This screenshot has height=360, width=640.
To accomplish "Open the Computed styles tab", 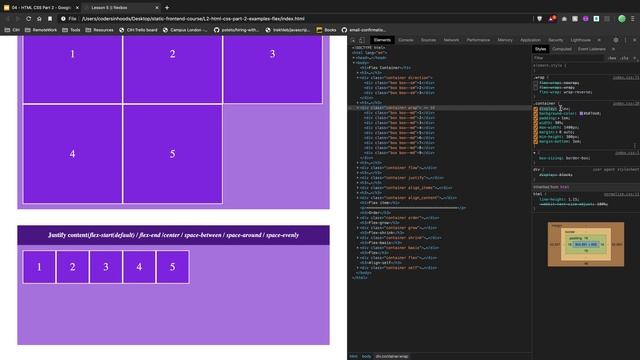I will tap(562, 49).
